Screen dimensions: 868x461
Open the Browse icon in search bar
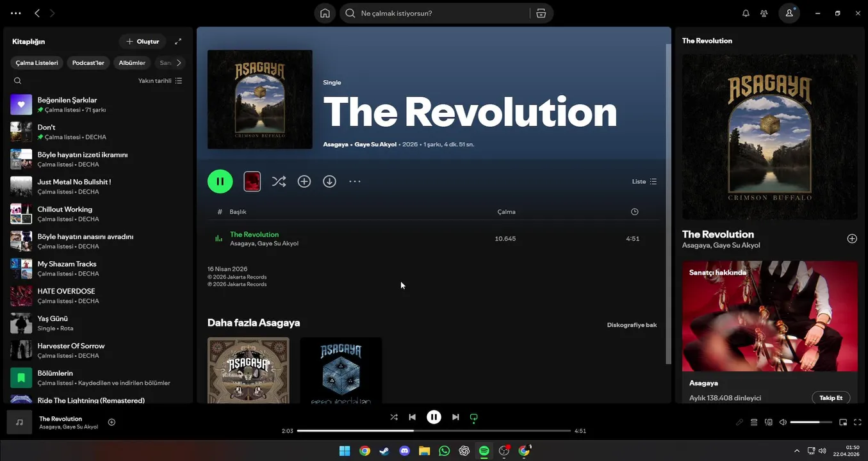(x=541, y=13)
